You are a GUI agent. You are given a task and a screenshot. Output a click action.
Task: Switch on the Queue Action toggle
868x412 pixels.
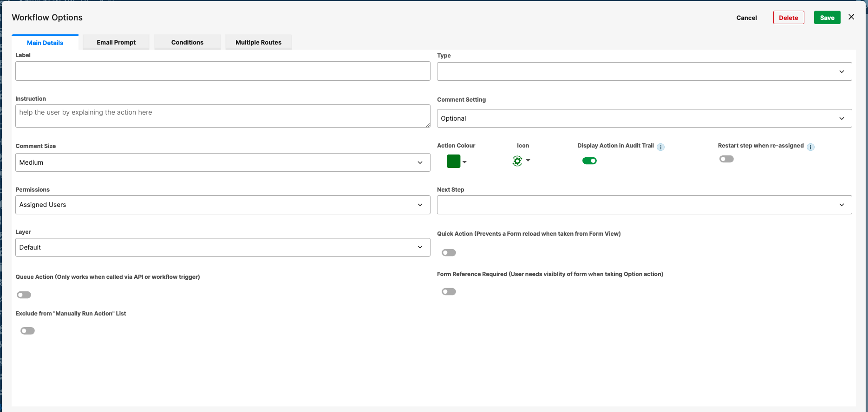[24, 295]
